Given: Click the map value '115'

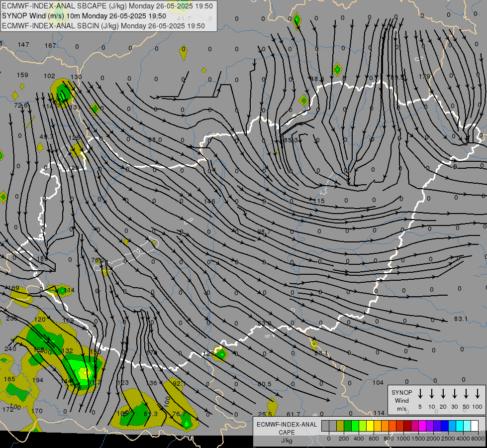Looking at the screenshot, I should (319, 201).
